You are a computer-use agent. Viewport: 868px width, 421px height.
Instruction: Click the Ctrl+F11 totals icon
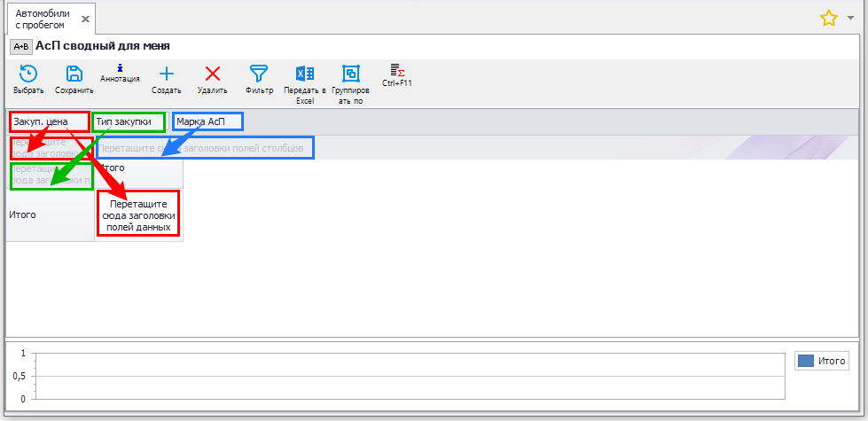coord(396,69)
